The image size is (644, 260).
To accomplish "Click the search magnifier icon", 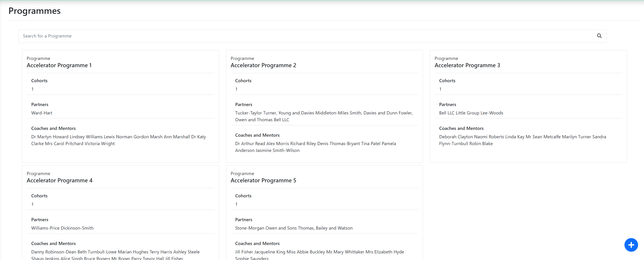I will 599,36.
